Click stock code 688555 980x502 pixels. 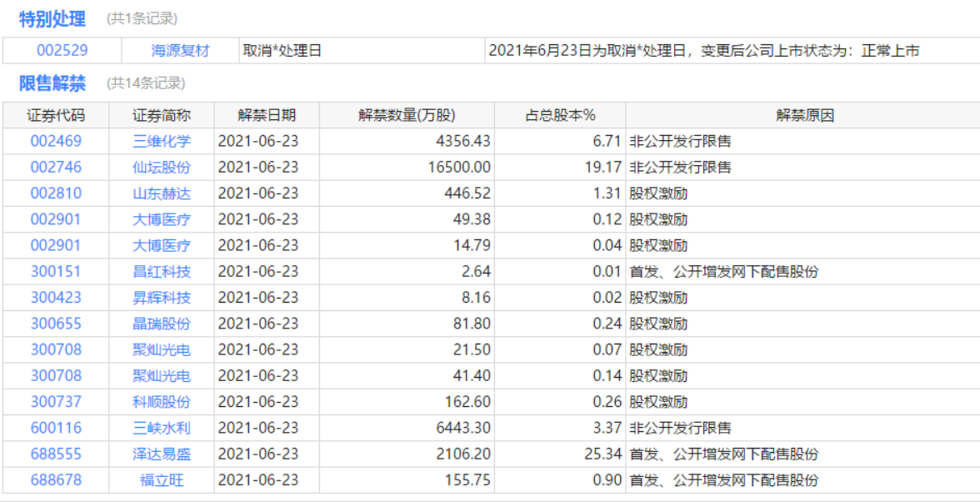[x=57, y=454]
